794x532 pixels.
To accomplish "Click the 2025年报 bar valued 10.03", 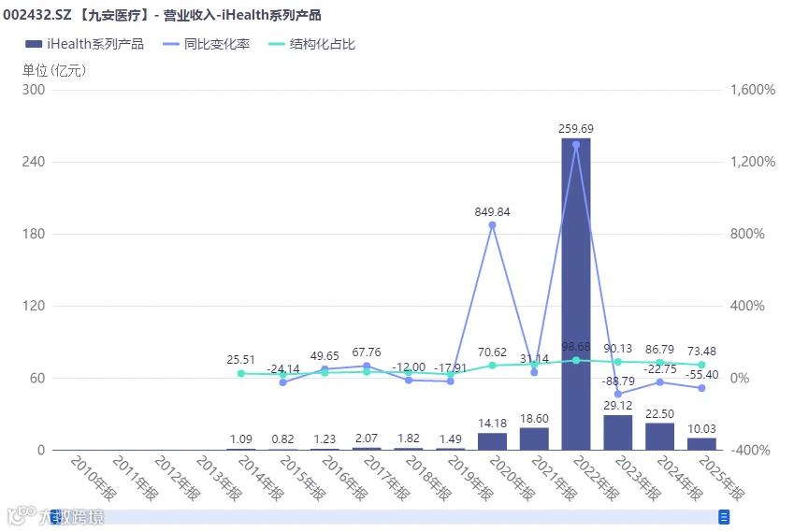I will click(701, 444).
